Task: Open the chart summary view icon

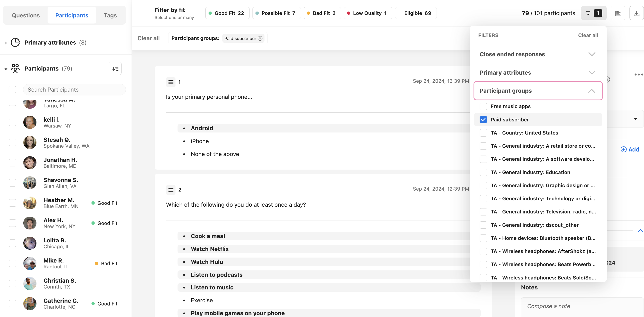Action: coord(618,13)
